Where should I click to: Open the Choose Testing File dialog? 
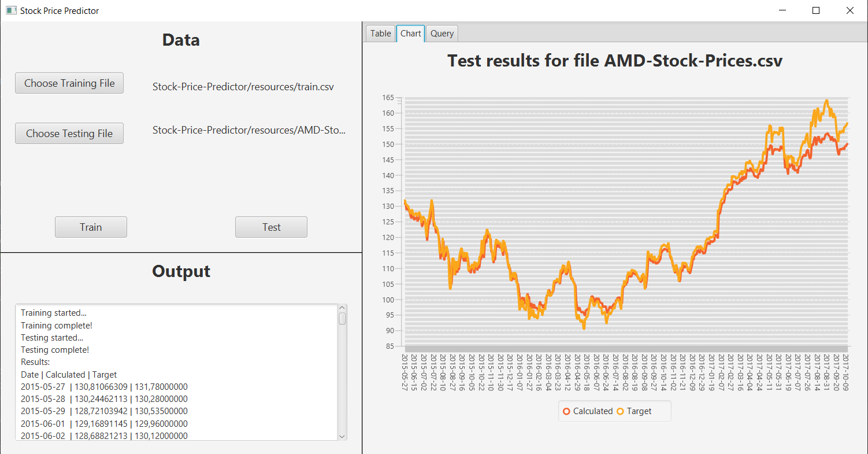pos(69,133)
